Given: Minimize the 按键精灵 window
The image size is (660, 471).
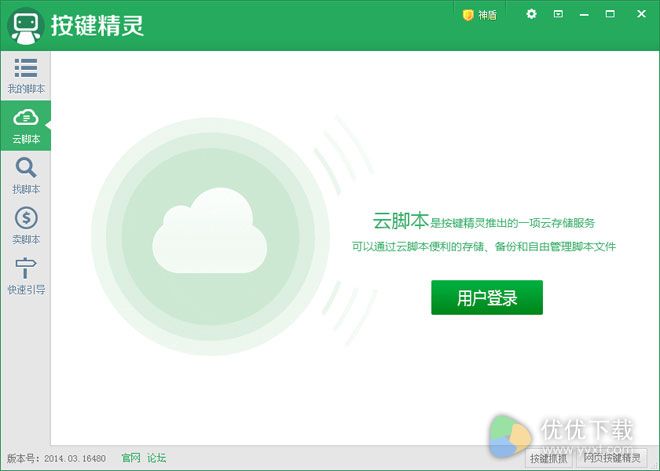Looking at the screenshot, I should (x=584, y=14).
